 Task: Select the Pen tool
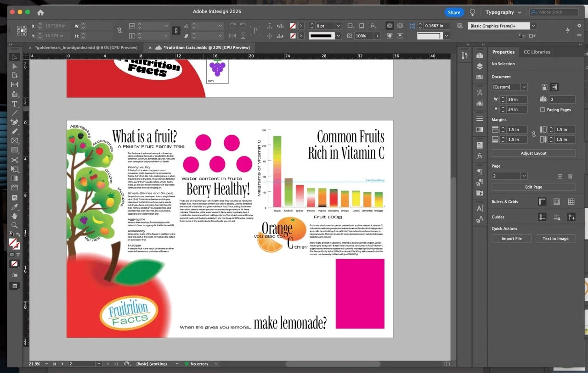[15, 122]
